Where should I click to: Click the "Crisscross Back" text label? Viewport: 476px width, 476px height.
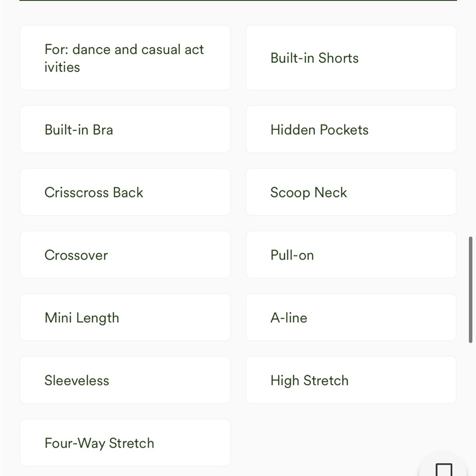tap(94, 192)
